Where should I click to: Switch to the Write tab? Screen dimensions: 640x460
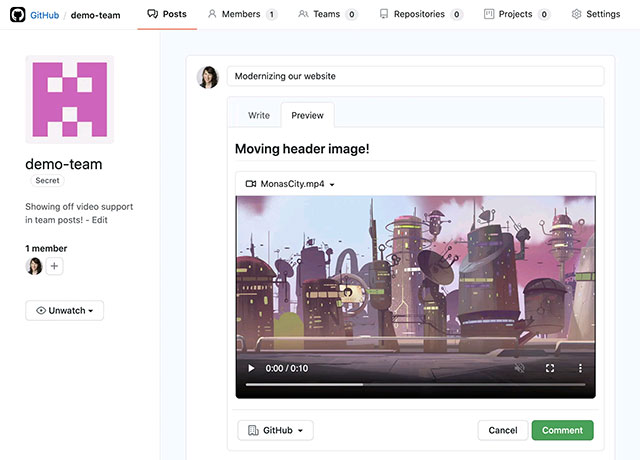click(x=259, y=116)
